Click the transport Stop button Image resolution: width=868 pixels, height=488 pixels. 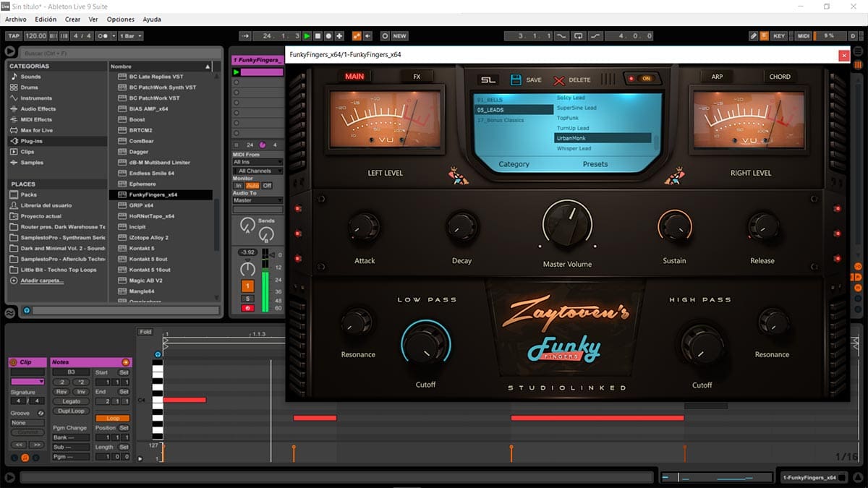318,35
